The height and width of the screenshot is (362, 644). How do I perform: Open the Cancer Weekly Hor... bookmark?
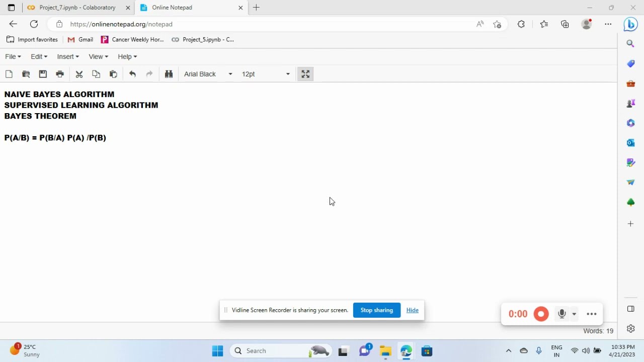click(x=132, y=39)
